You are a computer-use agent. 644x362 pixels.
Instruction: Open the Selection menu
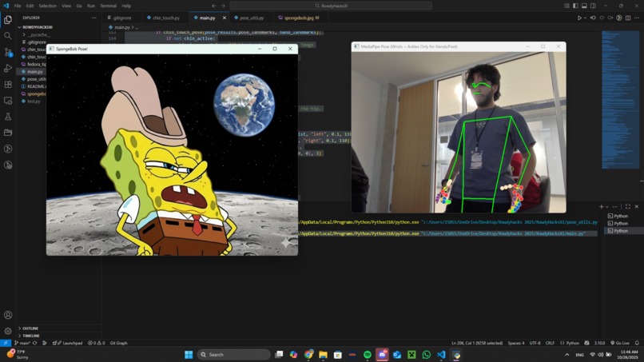coord(48,6)
